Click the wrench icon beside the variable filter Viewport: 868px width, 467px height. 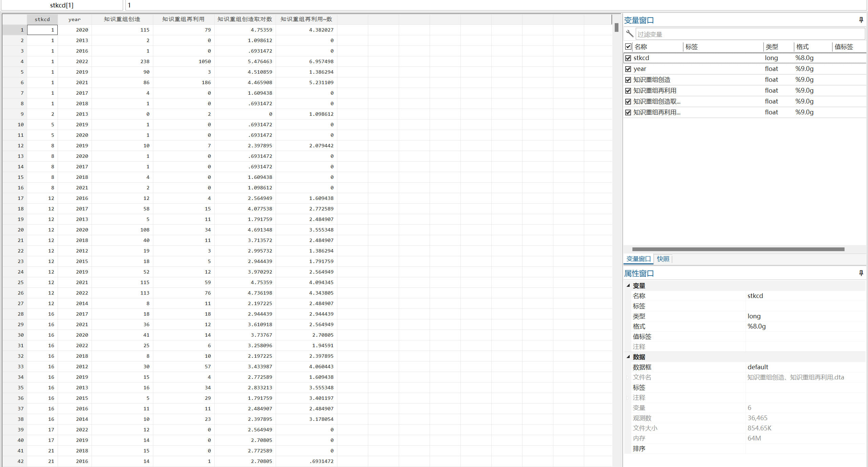pyautogui.click(x=630, y=34)
